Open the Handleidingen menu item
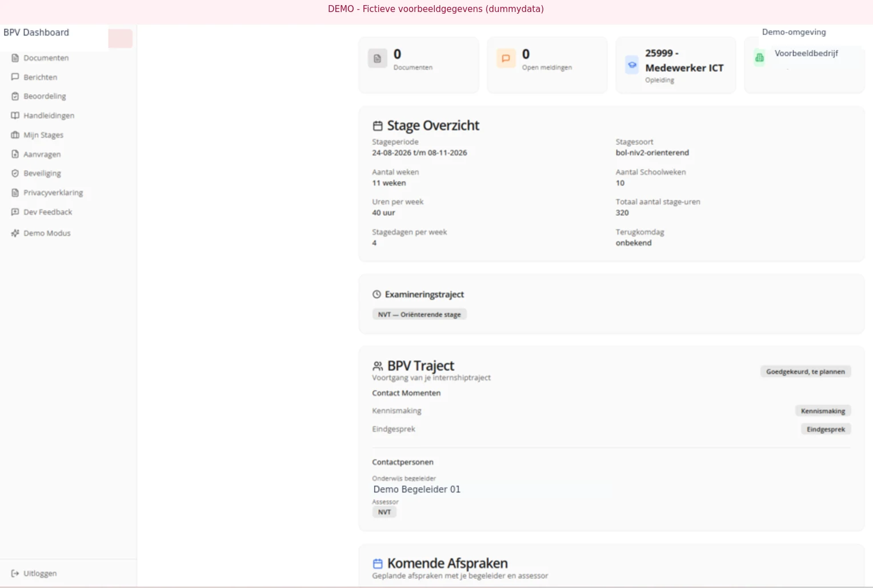 coord(49,115)
